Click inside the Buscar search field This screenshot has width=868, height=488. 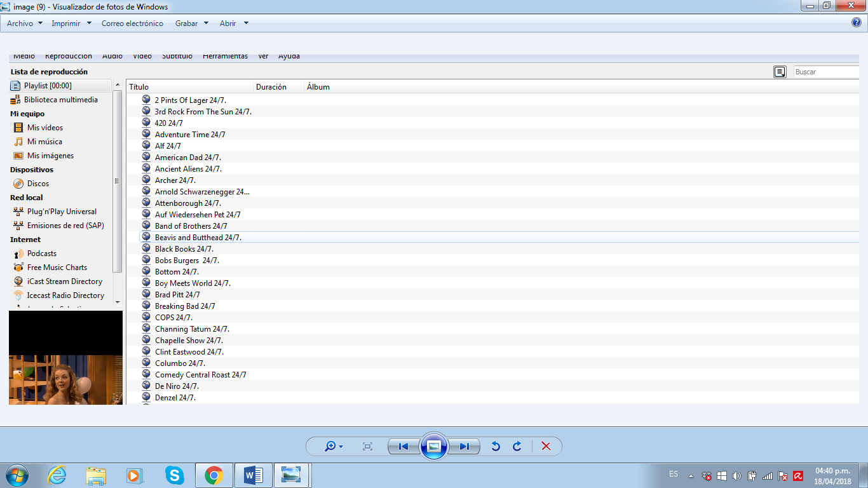(x=826, y=72)
